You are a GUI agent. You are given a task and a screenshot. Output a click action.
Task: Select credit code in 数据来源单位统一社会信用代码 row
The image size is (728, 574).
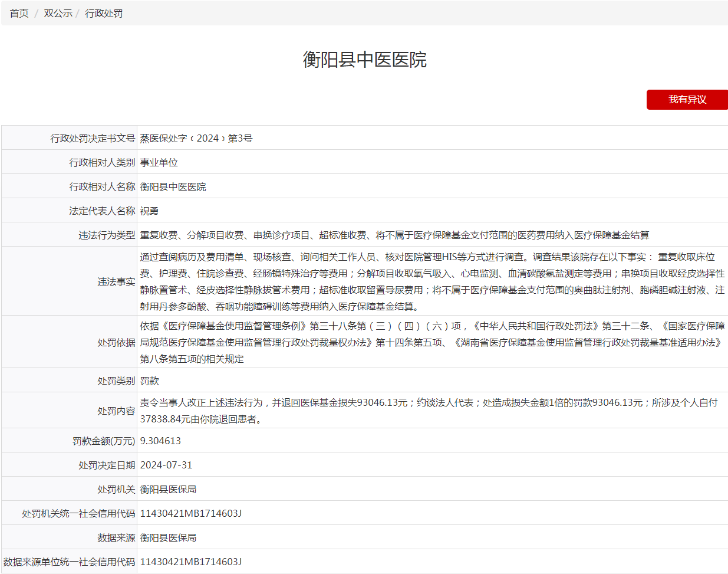(190, 562)
